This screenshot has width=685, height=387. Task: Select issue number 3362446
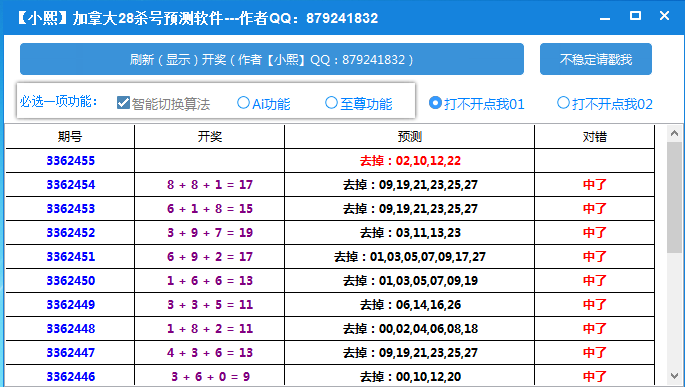click(x=71, y=377)
